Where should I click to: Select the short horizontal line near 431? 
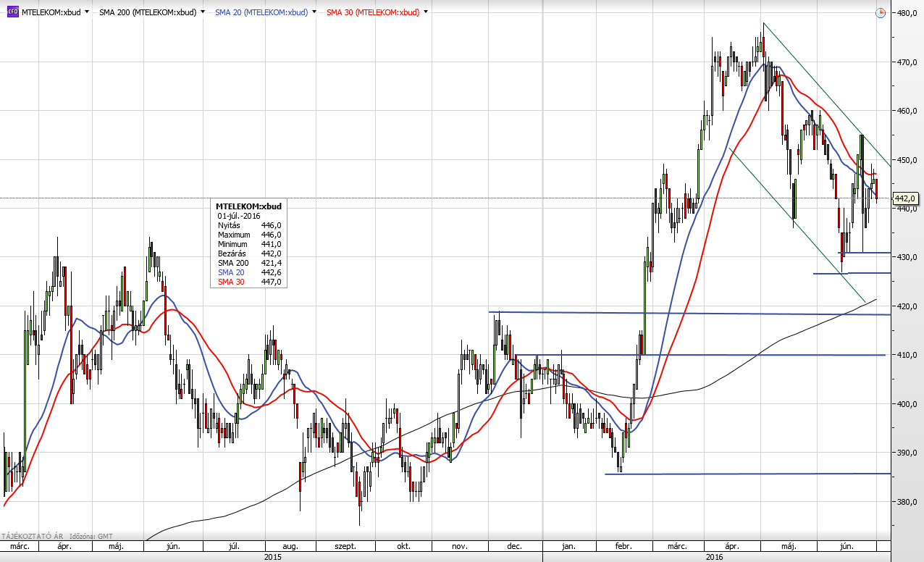[x=864, y=253]
